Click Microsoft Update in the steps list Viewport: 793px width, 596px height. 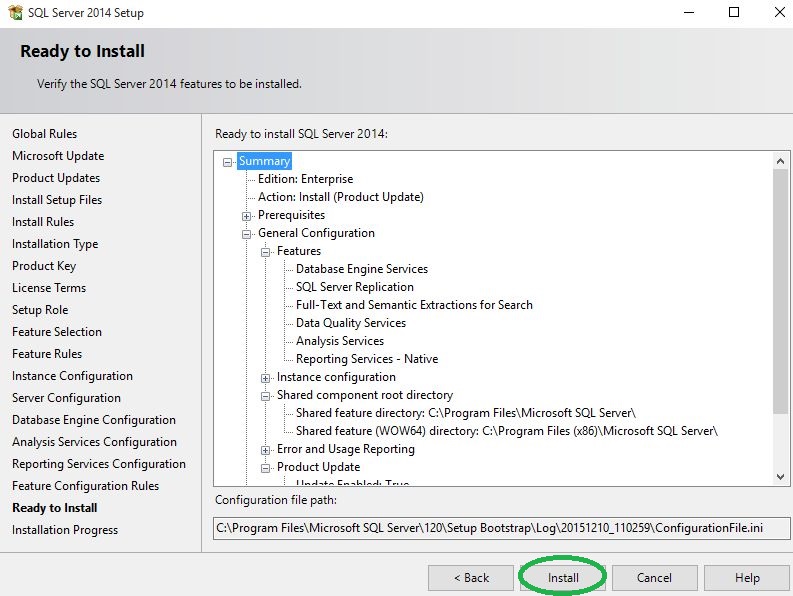click(x=58, y=156)
